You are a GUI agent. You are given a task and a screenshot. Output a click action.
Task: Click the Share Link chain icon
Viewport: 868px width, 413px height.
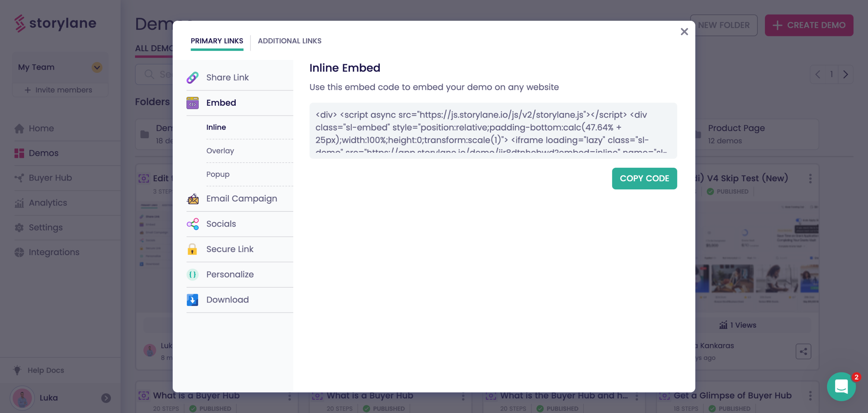(192, 78)
